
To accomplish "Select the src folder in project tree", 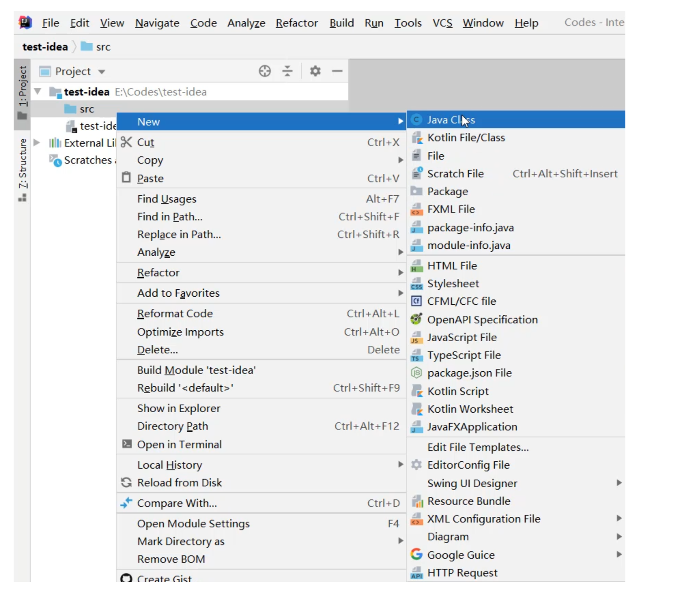I will tap(80, 109).
